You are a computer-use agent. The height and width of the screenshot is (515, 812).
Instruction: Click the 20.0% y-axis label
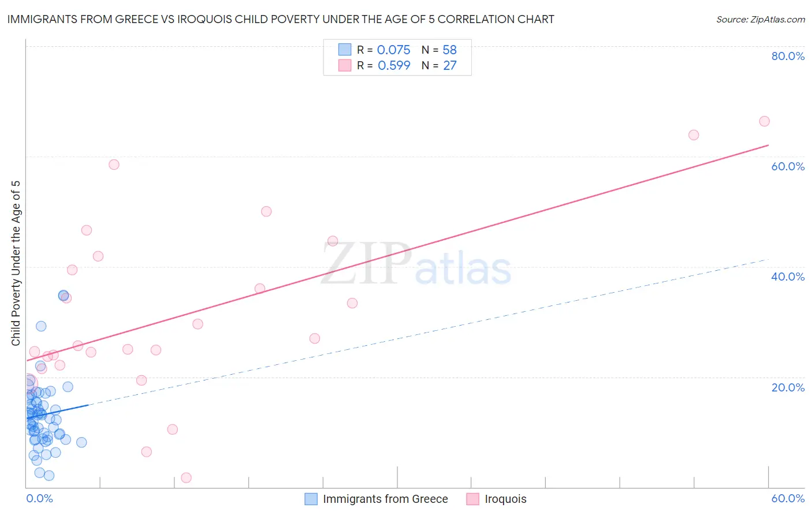pos(788,387)
